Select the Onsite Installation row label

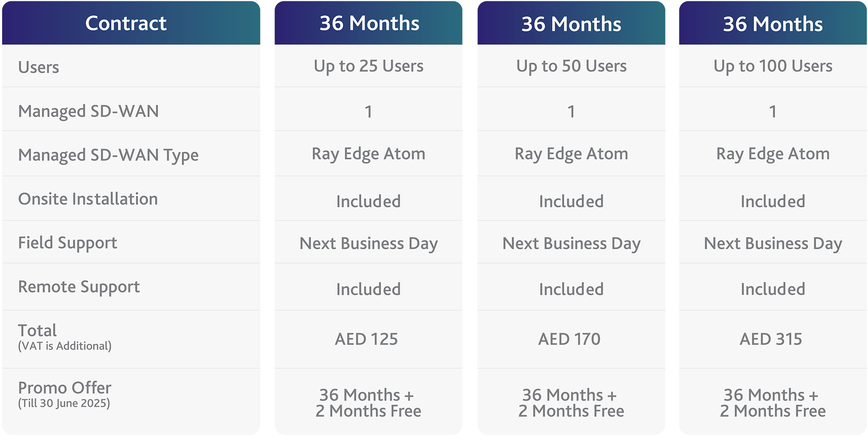coord(88,199)
